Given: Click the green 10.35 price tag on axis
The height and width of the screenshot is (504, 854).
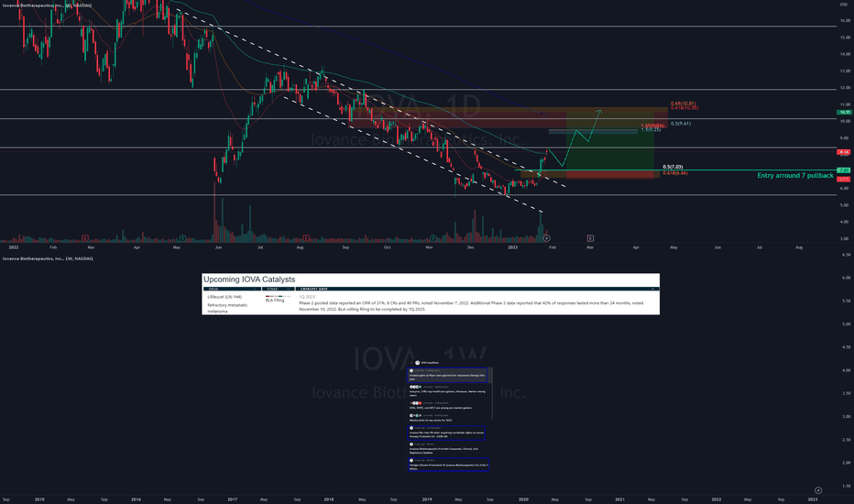Looking at the screenshot, I should 844,112.
